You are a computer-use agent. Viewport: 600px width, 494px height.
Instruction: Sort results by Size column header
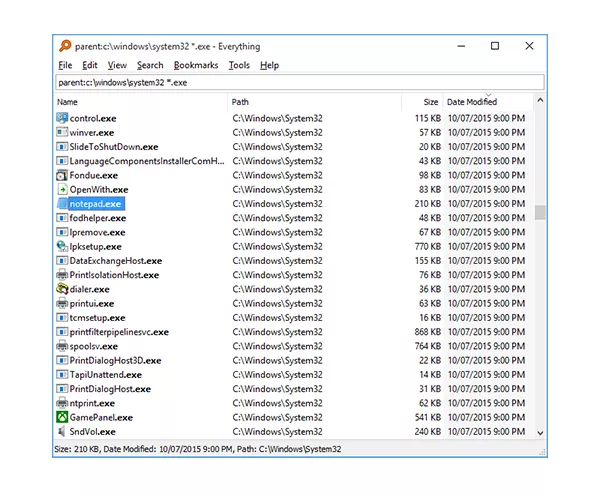tap(422, 102)
